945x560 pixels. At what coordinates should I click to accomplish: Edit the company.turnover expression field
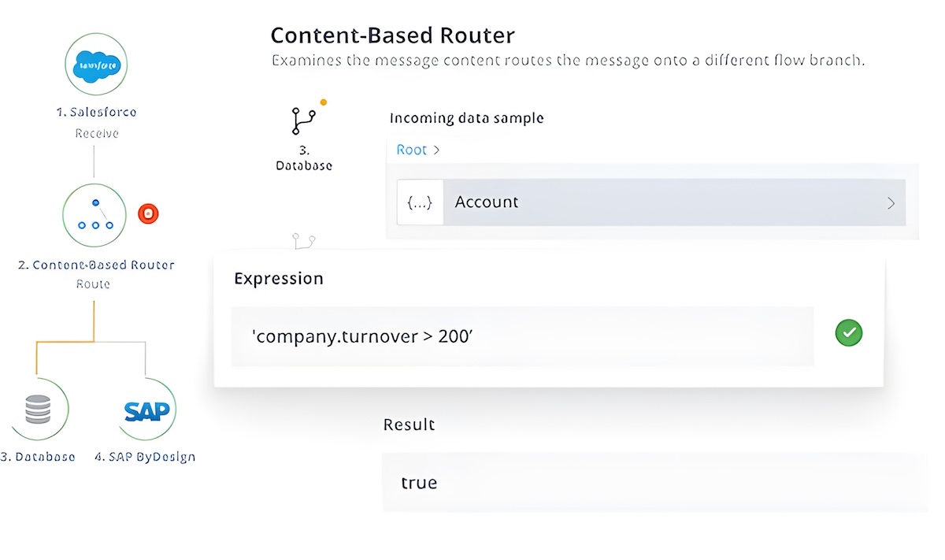(x=522, y=336)
